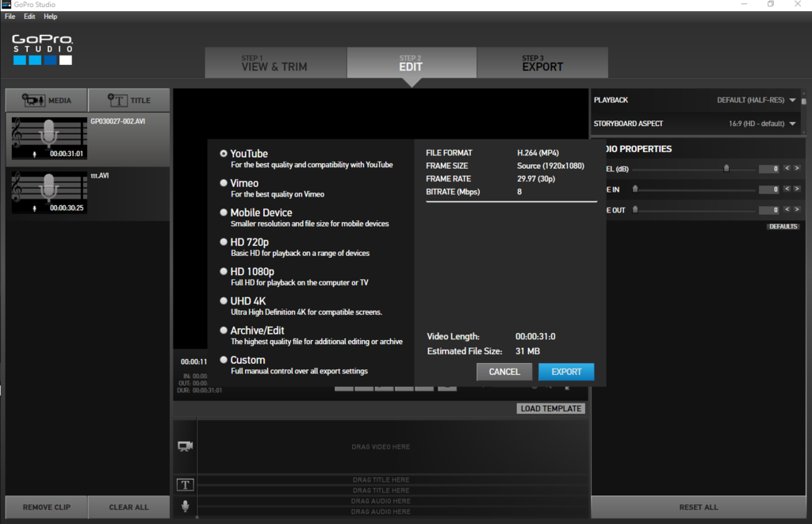Click the add Title icon

point(117,101)
